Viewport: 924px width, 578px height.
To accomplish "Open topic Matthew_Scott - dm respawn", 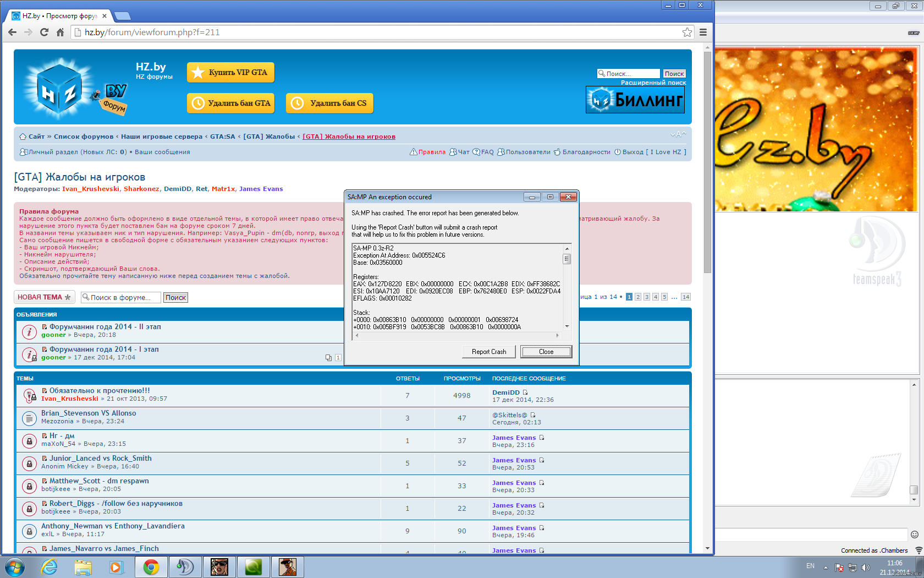I will [x=99, y=481].
